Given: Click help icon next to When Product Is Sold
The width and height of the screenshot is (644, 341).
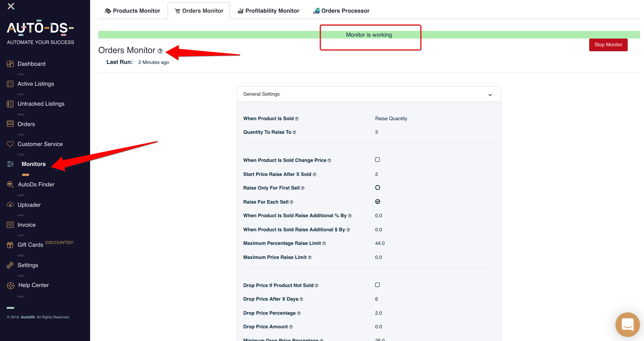Looking at the screenshot, I should [x=296, y=119].
